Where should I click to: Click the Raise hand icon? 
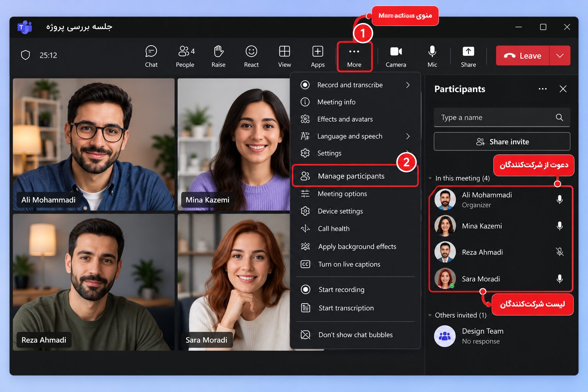219,51
